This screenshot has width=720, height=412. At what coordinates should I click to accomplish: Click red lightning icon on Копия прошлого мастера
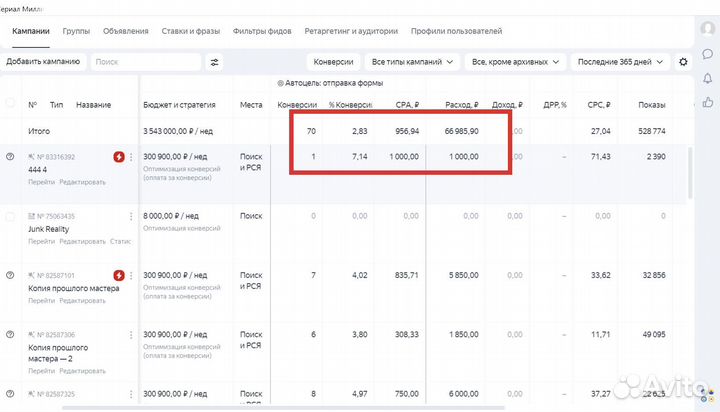tap(119, 276)
